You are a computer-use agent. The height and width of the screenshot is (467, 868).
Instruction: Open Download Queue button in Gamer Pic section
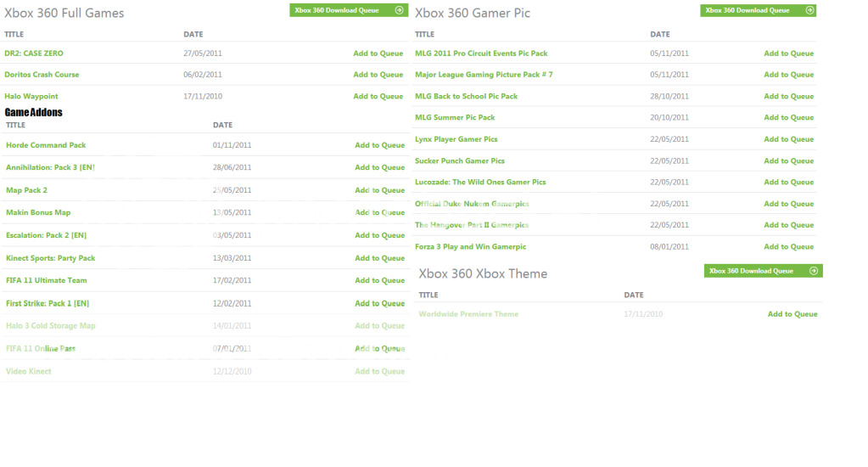758,10
